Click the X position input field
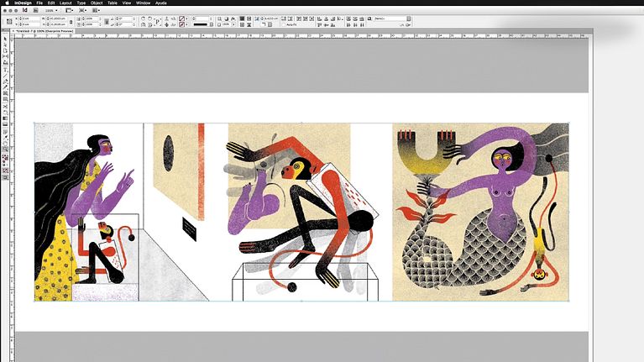Image resolution: width=644 pixels, height=362 pixels. 28,17
